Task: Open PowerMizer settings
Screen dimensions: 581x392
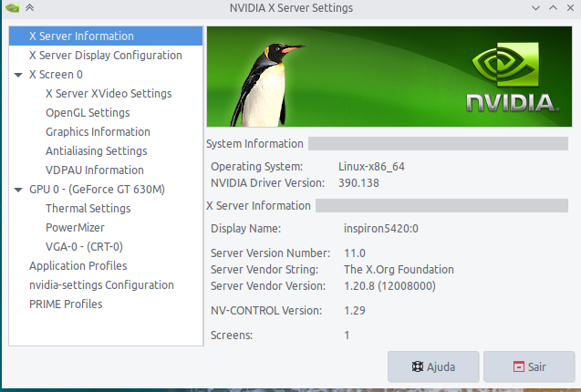Action: [106, 228]
